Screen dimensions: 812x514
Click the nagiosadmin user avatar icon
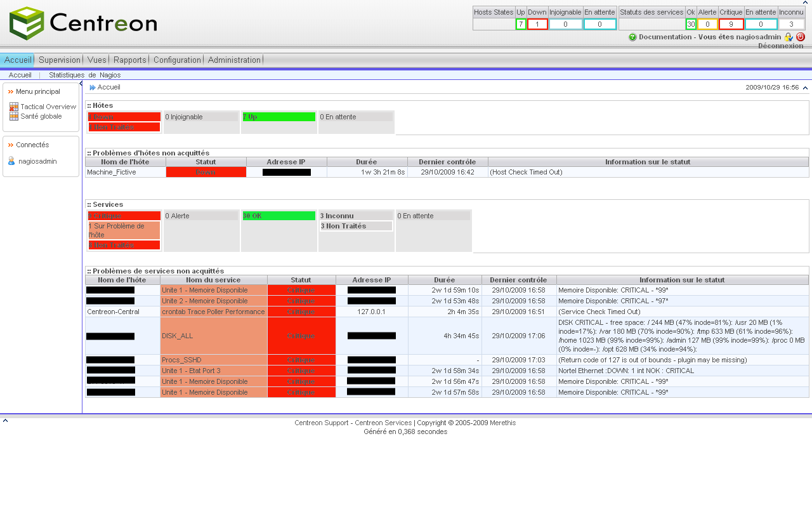[x=11, y=161]
